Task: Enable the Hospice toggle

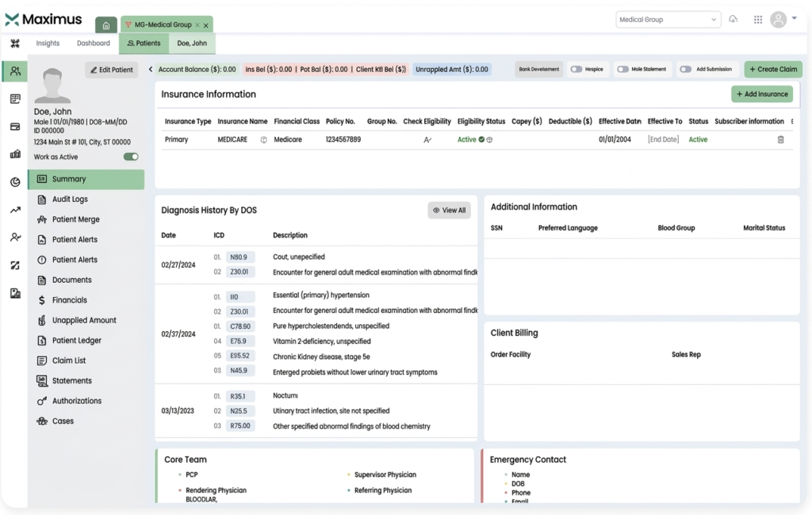Action: pos(576,70)
